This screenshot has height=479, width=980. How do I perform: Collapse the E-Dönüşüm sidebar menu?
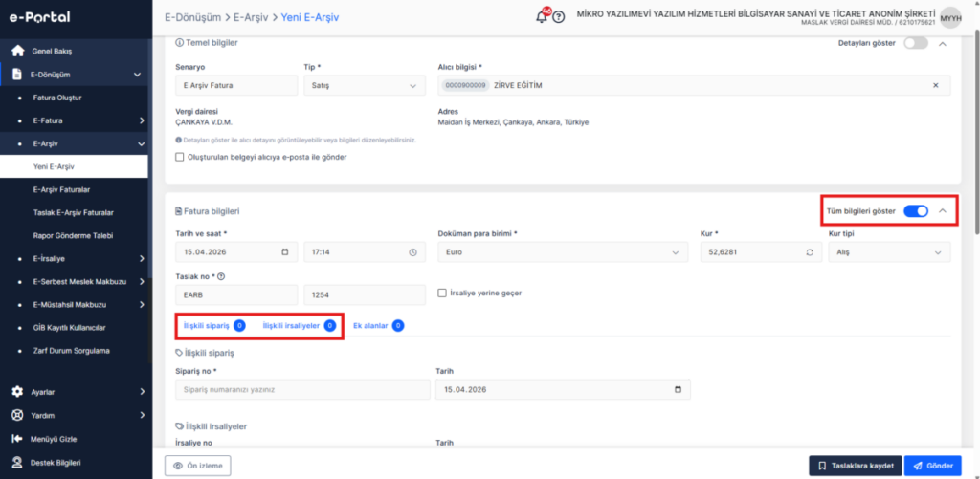(138, 75)
